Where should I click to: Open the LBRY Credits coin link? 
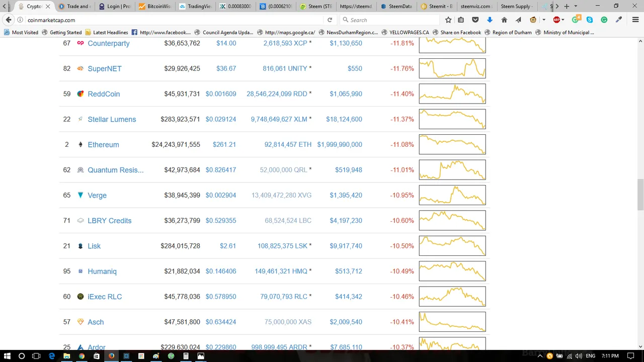(x=109, y=221)
